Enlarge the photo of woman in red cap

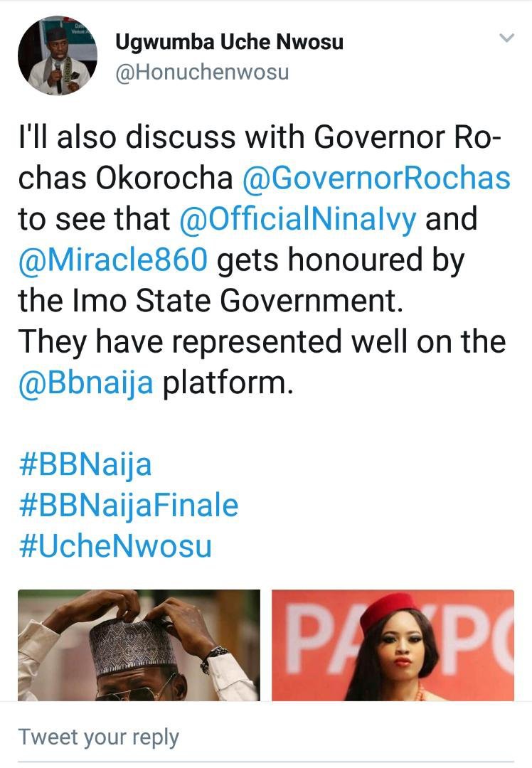(393, 645)
